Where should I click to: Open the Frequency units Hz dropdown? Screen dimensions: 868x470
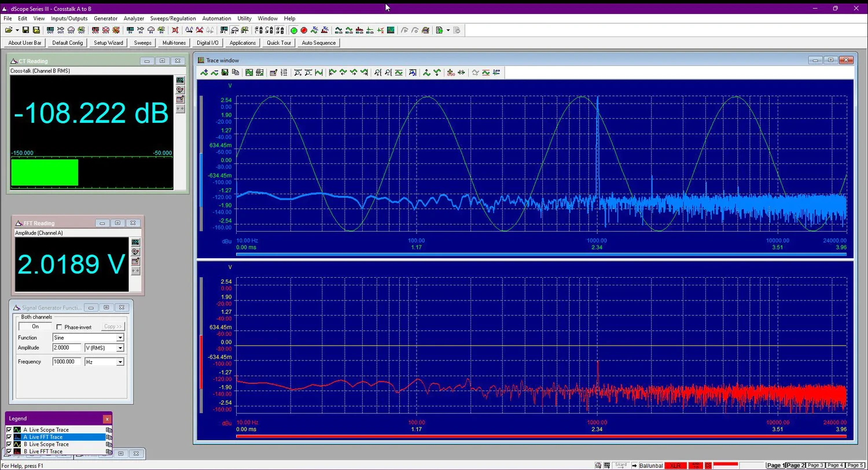click(120, 362)
